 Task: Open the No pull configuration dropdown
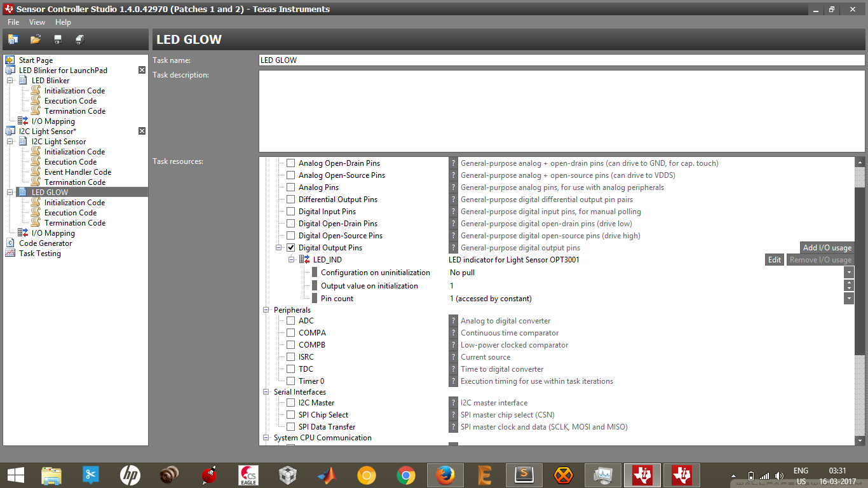coord(849,272)
